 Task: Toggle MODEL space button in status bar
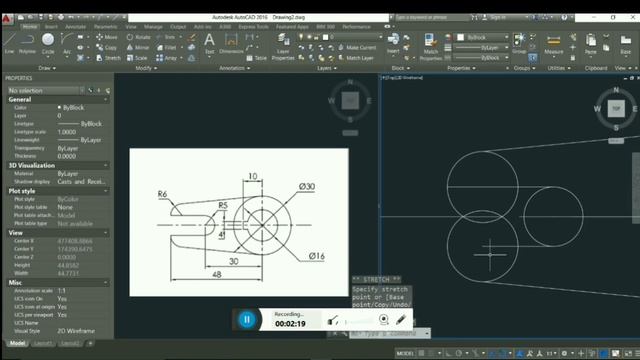(405, 353)
